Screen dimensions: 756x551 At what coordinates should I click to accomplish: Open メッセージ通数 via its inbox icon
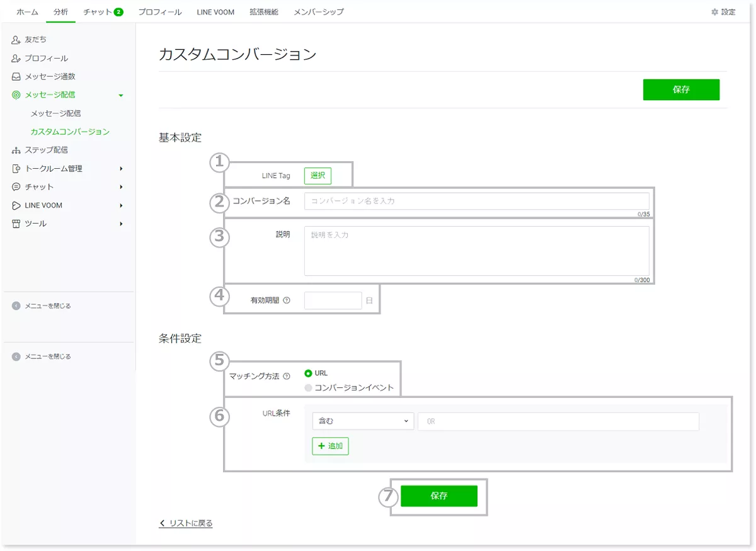(16, 77)
